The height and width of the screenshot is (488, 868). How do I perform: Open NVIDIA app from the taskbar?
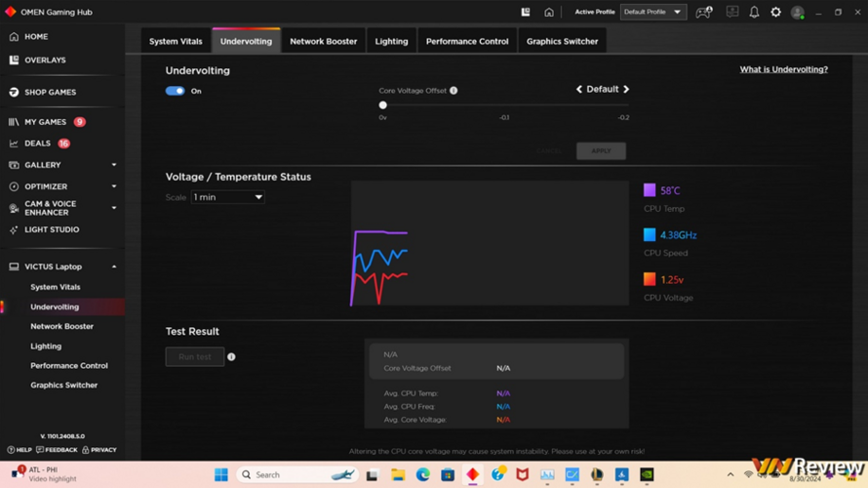click(x=647, y=474)
